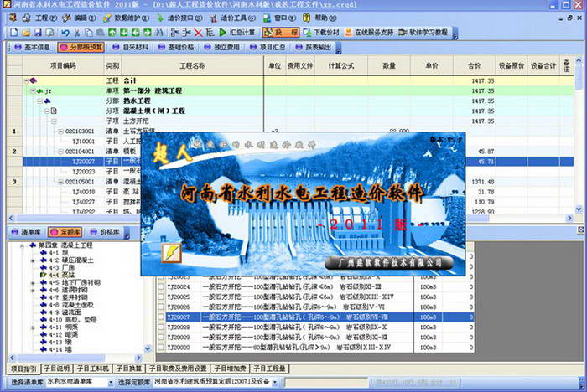Check the box for row YJ20029

pyautogui.click(x=161, y=338)
